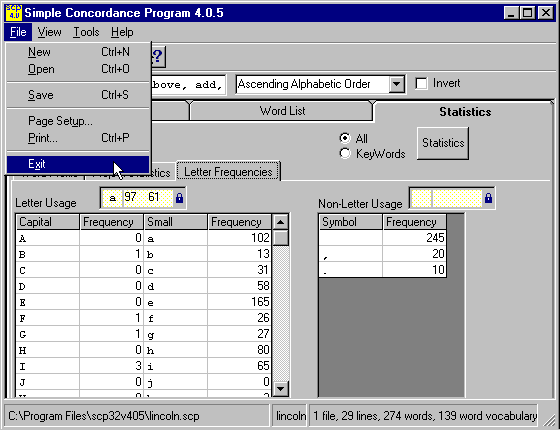This screenshot has width=560, height=431.
Task: Toggle the Invert checkbox
Action: 421,84
